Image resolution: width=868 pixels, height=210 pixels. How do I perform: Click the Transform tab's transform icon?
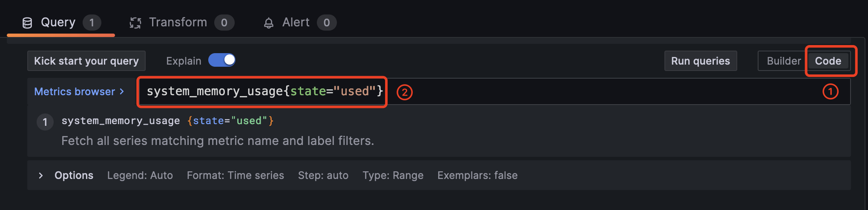[x=135, y=23]
